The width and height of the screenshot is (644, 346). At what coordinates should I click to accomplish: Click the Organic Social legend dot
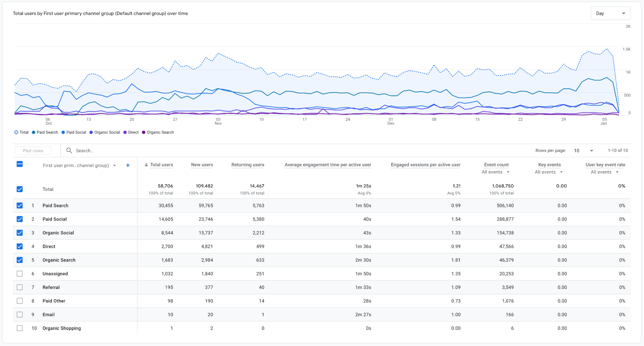(91, 132)
